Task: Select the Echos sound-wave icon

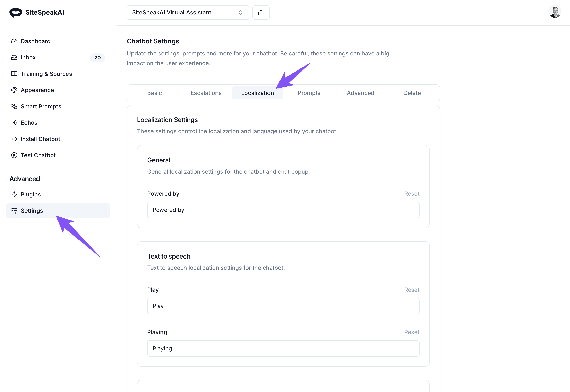Action: [x=14, y=123]
